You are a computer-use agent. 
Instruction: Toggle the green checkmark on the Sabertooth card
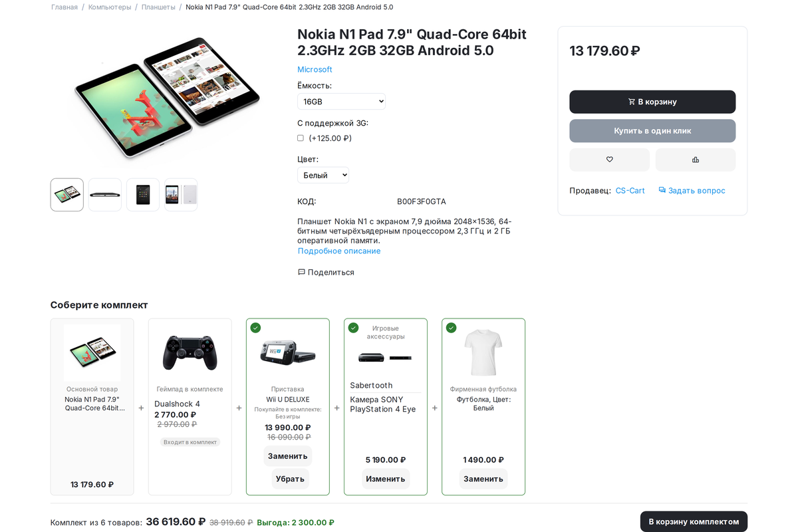click(353, 328)
